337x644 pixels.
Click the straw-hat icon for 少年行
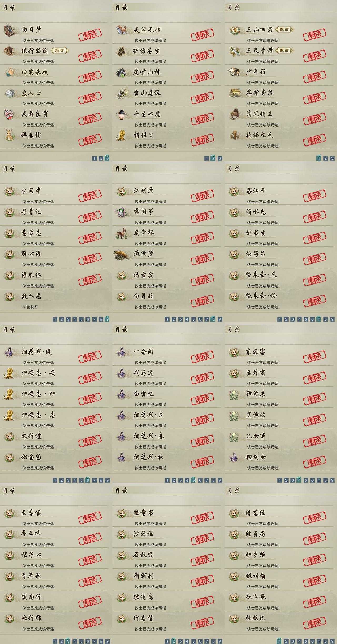(x=234, y=72)
